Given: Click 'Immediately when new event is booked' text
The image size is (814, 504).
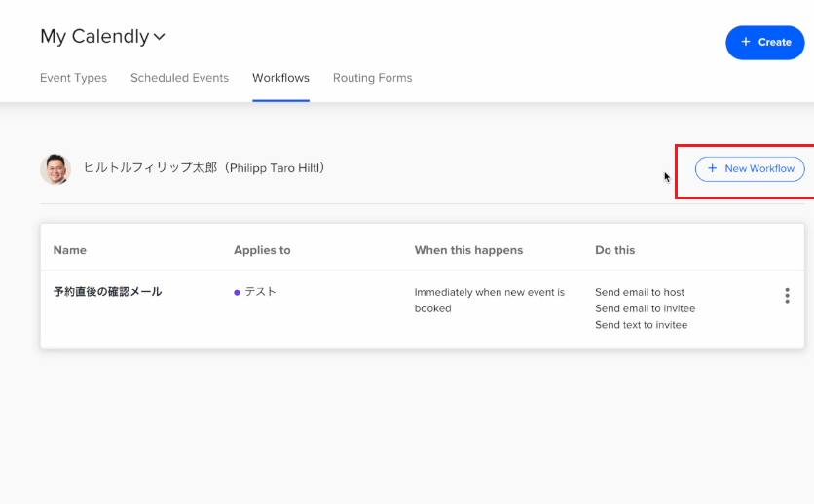Looking at the screenshot, I should click(x=489, y=301).
